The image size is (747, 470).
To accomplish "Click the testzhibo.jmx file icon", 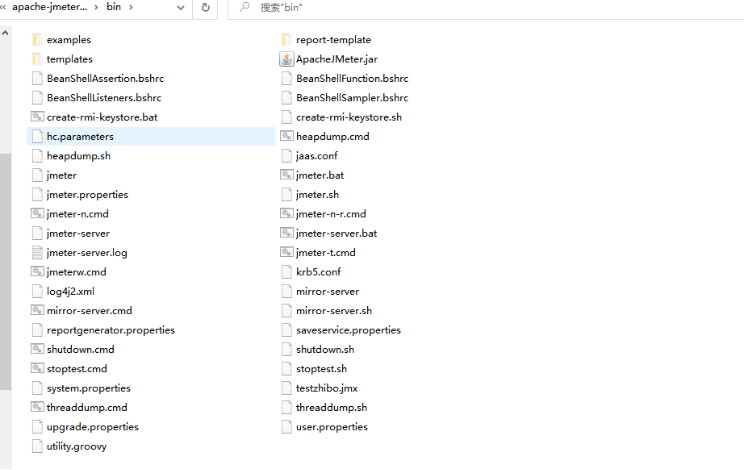I will coord(286,388).
